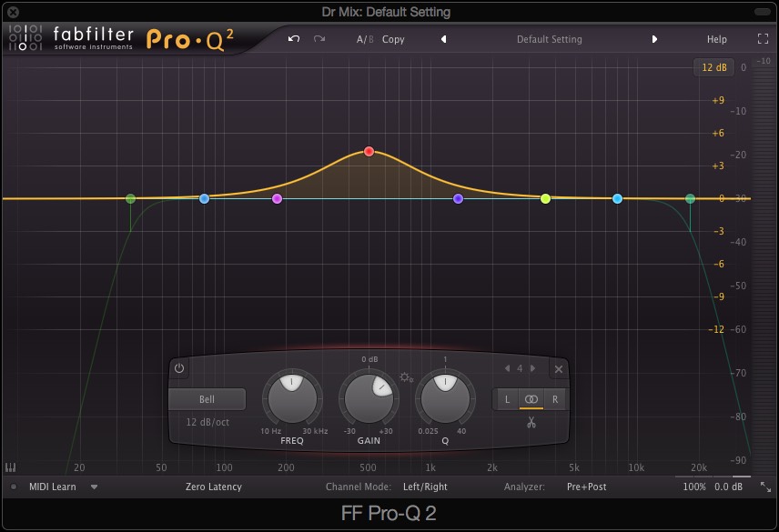Load previous preset with left arrow
The width and height of the screenshot is (779, 532).
pyautogui.click(x=444, y=39)
